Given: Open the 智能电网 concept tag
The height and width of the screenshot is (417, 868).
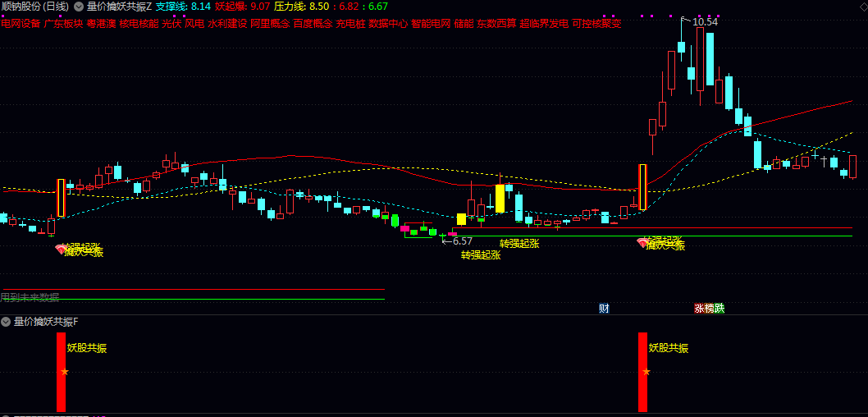Looking at the screenshot, I should click(431, 23).
